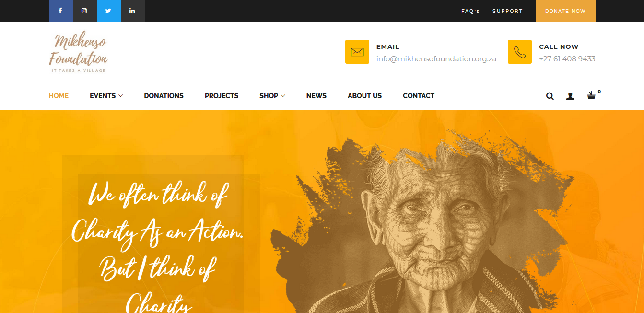Click the info@mikhensofoundation.org.za email address
The width and height of the screenshot is (644, 313).
tap(436, 59)
